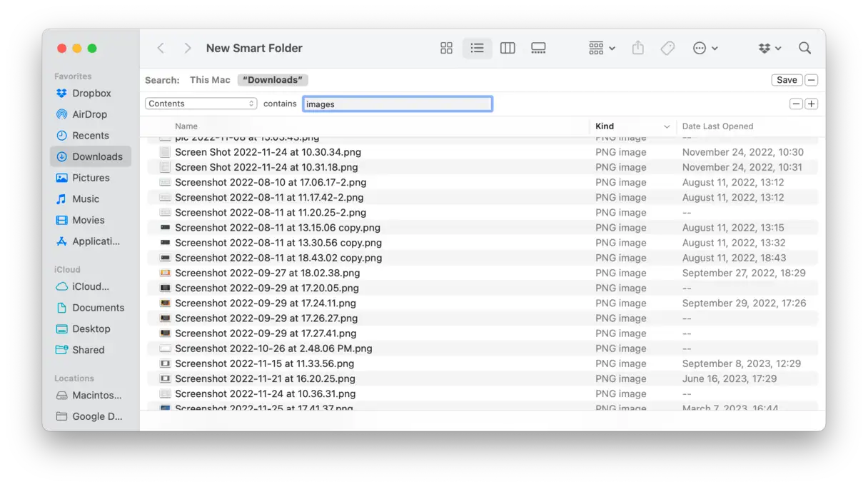Add a search criteria with plus button
The height and width of the screenshot is (487, 868).
tap(812, 104)
